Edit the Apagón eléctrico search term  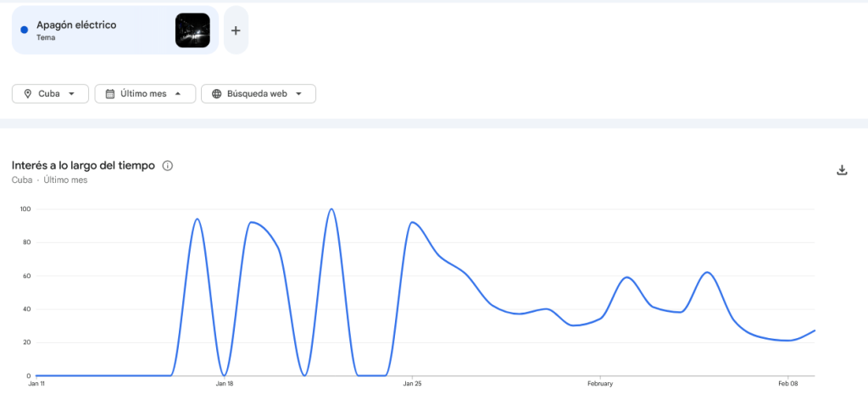tap(76, 25)
